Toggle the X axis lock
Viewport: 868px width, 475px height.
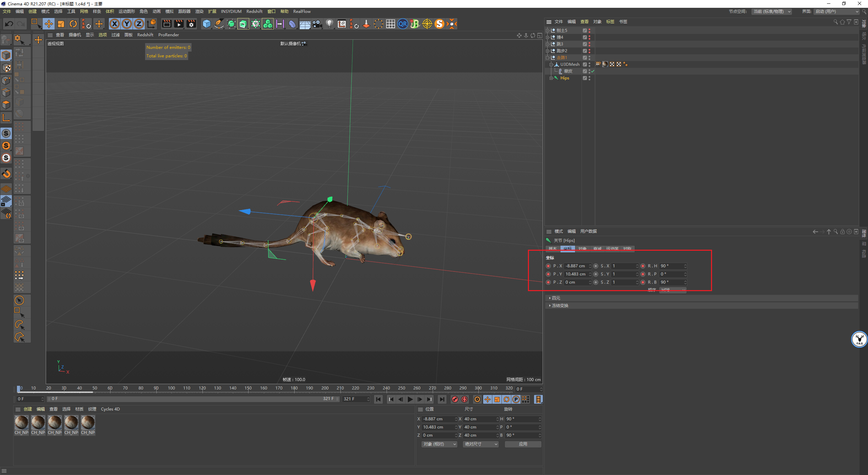pyautogui.click(x=115, y=24)
